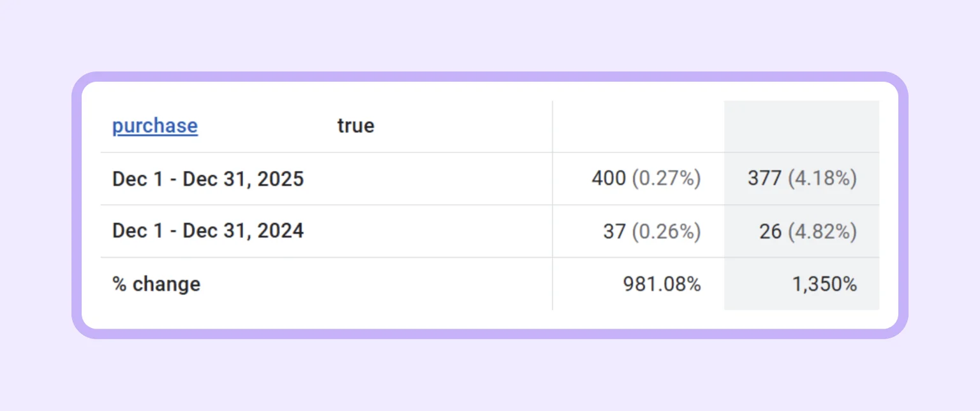
Task: Click the Dec 1 - Dec 31, 2024 row label
Action: click(208, 231)
